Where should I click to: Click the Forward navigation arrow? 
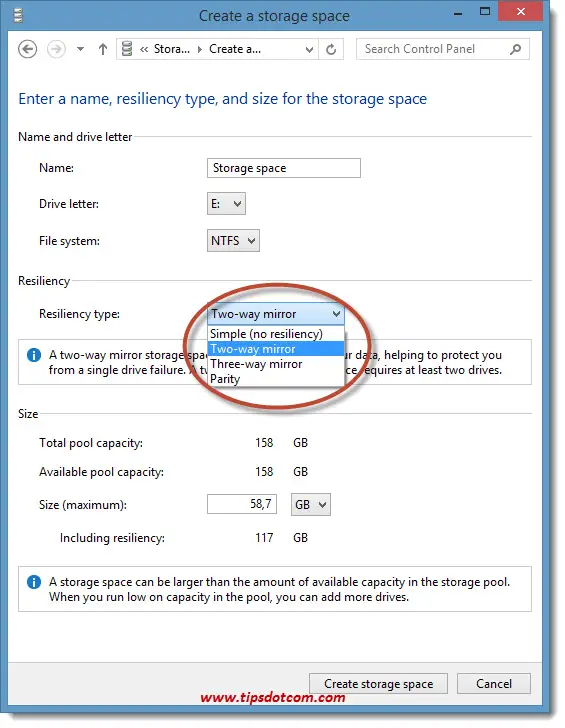pyautogui.click(x=56, y=49)
